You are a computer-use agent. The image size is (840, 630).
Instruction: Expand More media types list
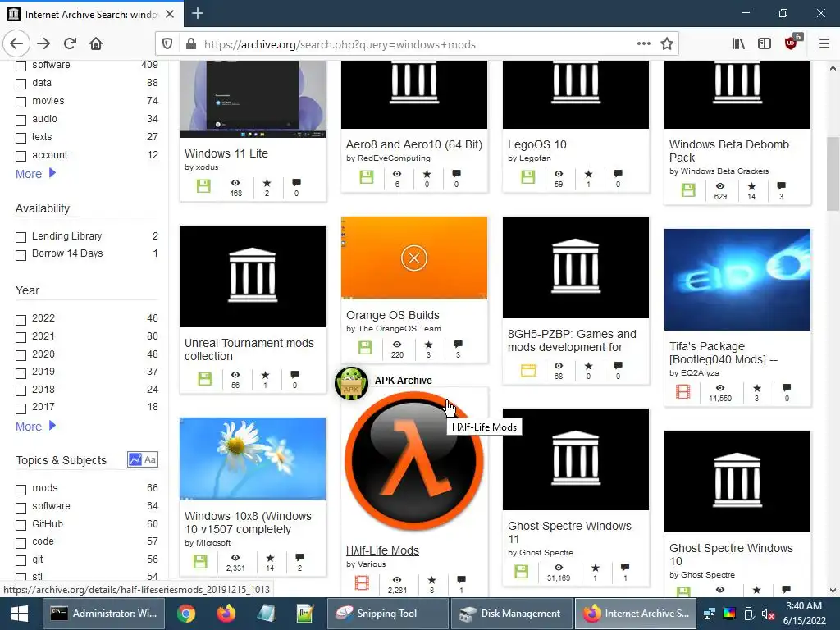click(35, 174)
